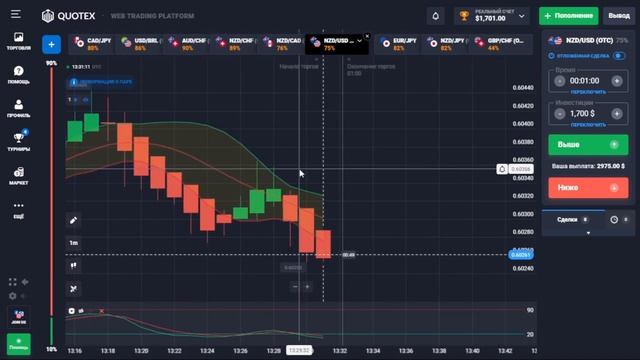The image size is (640, 360).
Task: Click the green Пополнение deposit button
Action: (x=569, y=16)
